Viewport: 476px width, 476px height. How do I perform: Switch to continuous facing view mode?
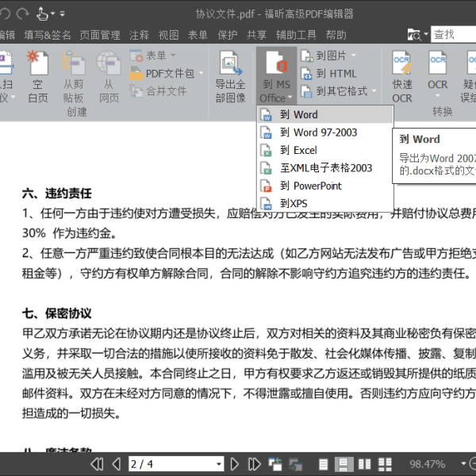tap(385, 464)
